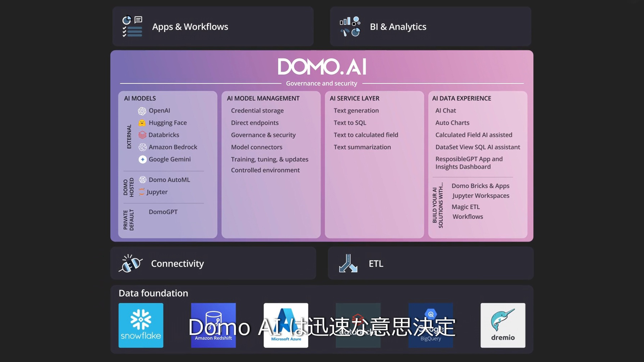The image size is (644, 362).
Task: Click the AI SERVICE LAYER heading
Action: [355, 98]
